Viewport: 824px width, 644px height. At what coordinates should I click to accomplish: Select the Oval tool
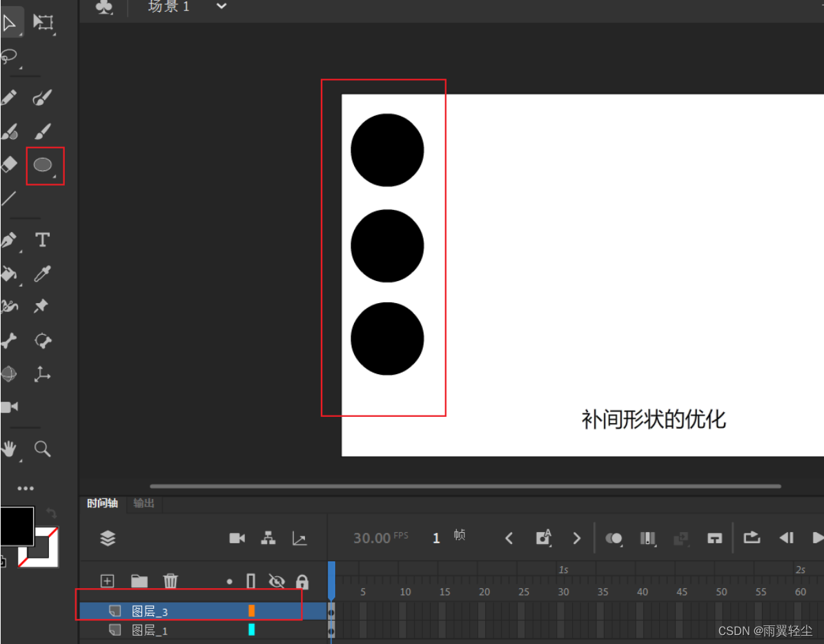click(x=43, y=165)
